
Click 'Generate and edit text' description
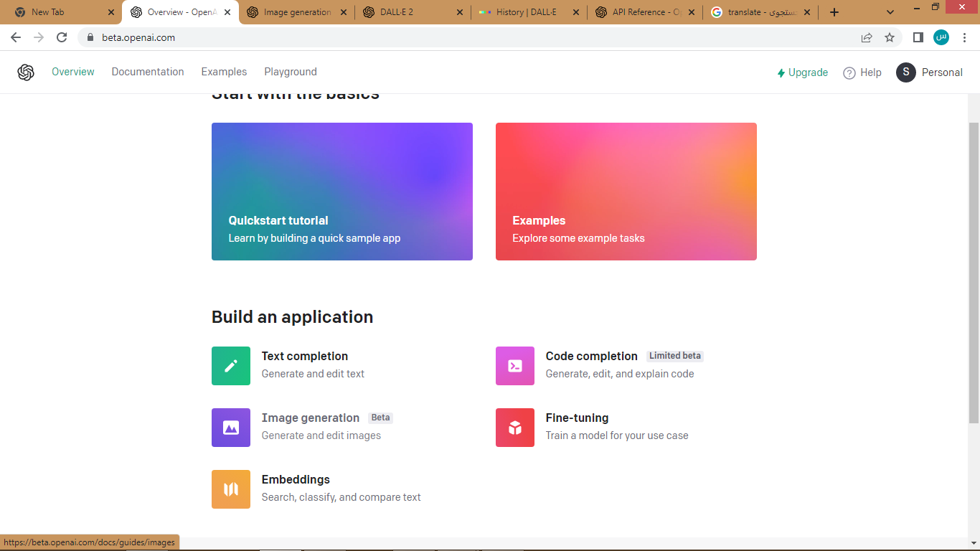point(313,374)
